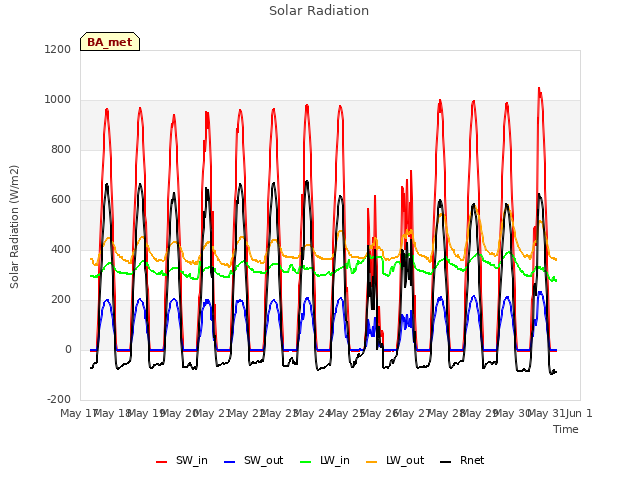
Task: Click the blue SW_out legend color marker
Action: click(x=230, y=462)
